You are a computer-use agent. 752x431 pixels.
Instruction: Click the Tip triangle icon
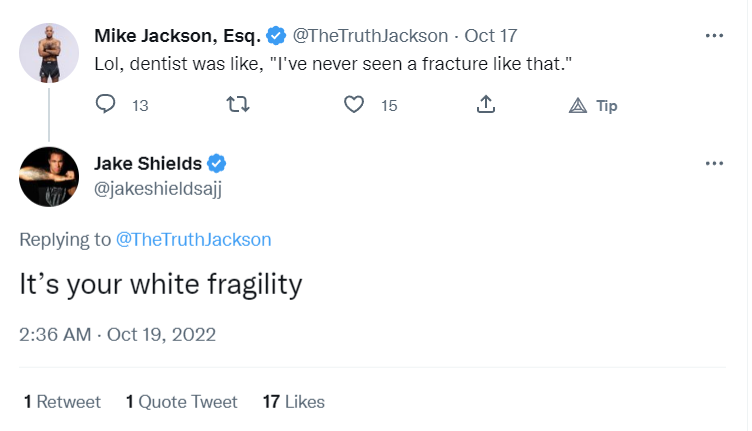[x=578, y=105]
